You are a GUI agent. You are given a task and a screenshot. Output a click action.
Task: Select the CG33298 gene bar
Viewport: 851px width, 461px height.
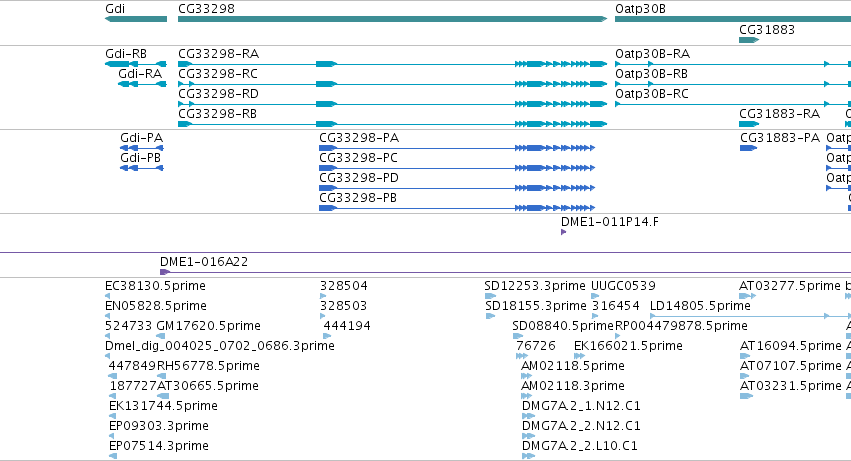pyautogui.click(x=392, y=19)
